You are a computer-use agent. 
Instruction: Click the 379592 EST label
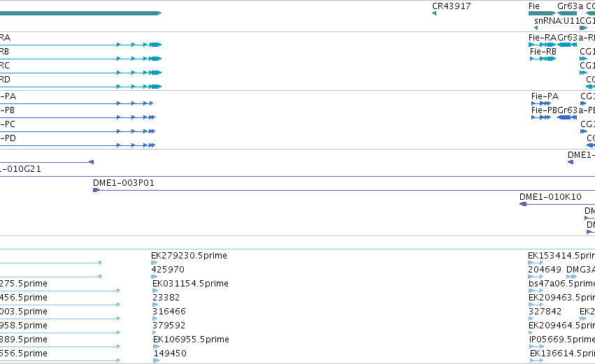169,326
